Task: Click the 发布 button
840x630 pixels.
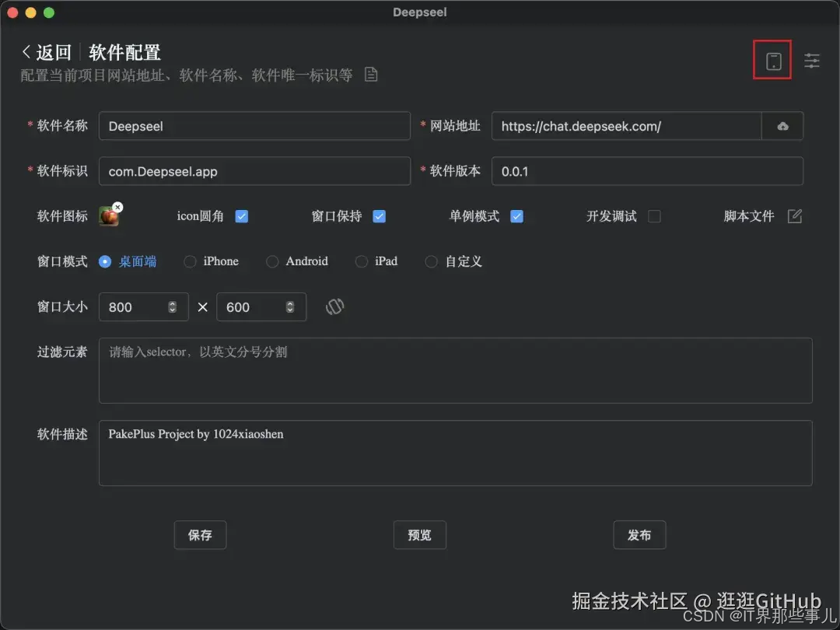Action: tap(639, 534)
